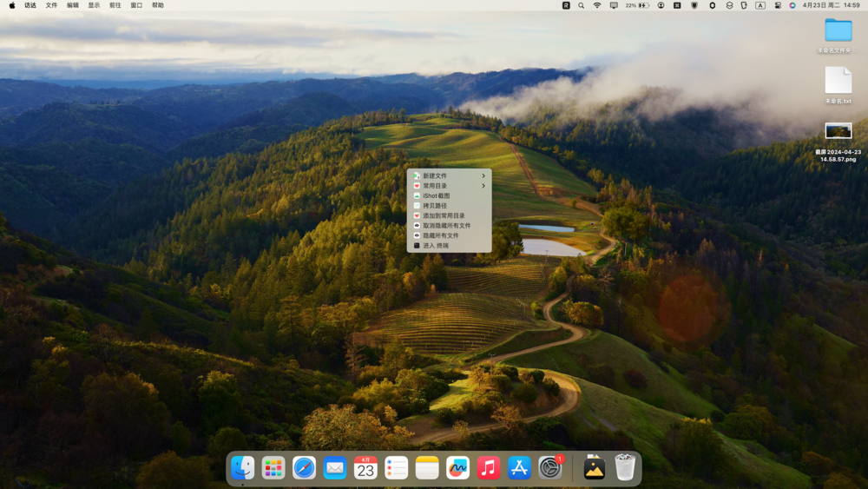
Task: Open the Notes app in Dock
Action: (x=427, y=468)
